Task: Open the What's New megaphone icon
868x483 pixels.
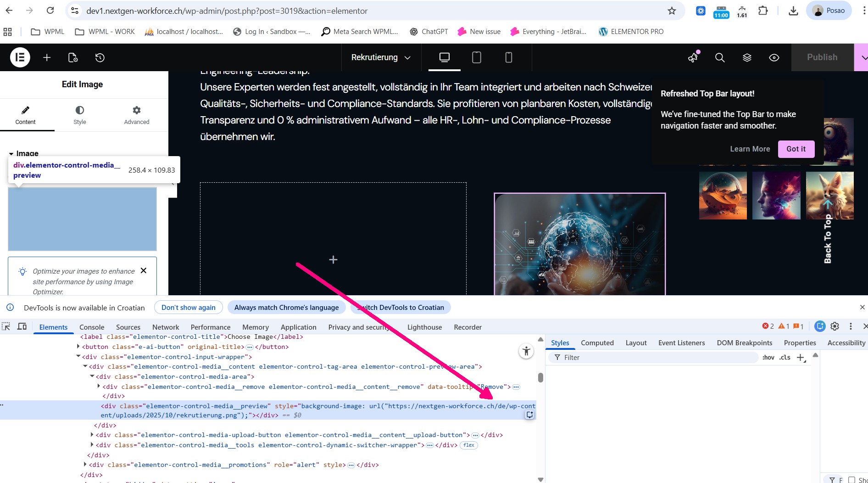Action: pyautogui.click(x=693, y=57)
